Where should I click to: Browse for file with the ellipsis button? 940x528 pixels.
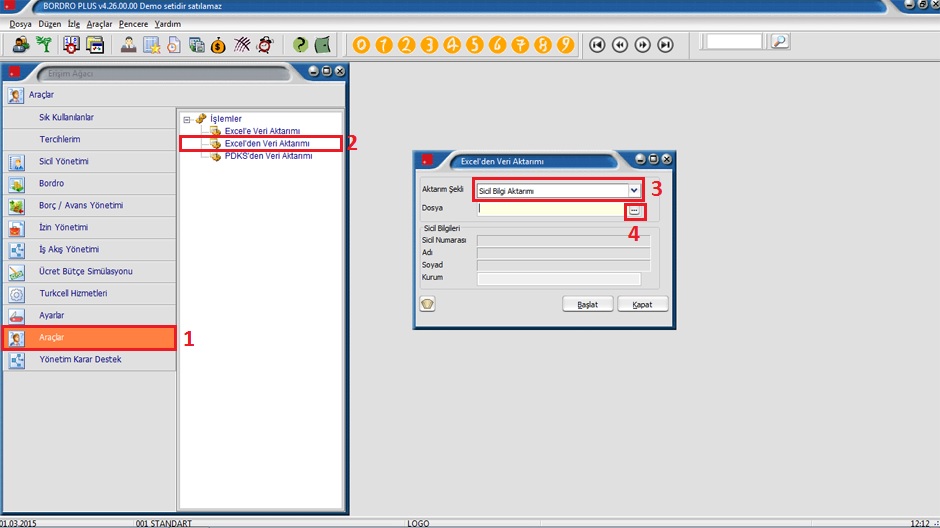click(x=634, y=211)
